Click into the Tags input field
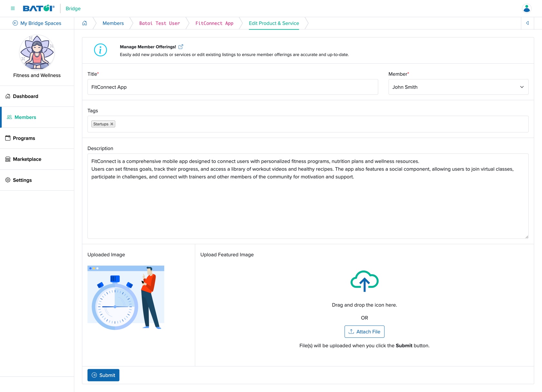The height and width of the screenshot is (392, 542). click(x=308, y=124)
